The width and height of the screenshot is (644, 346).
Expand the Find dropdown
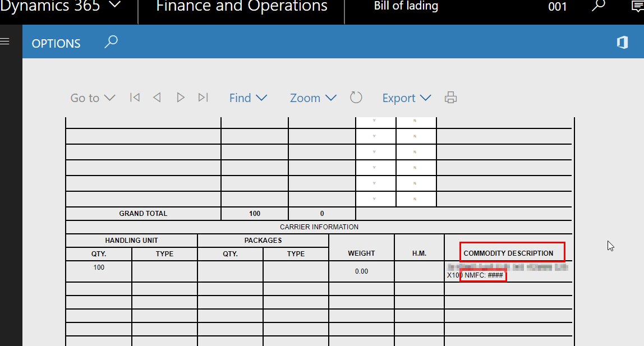(x=248, y=98)
